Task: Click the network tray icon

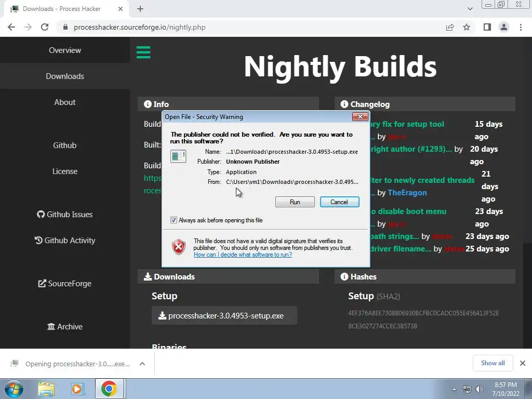Action: point(467,389)
